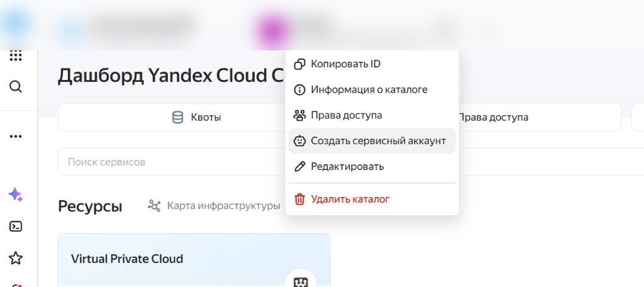This screenshot has width=644, height=287.
Task: Open the three-dots more menu in sidebar
Action: 16,137
